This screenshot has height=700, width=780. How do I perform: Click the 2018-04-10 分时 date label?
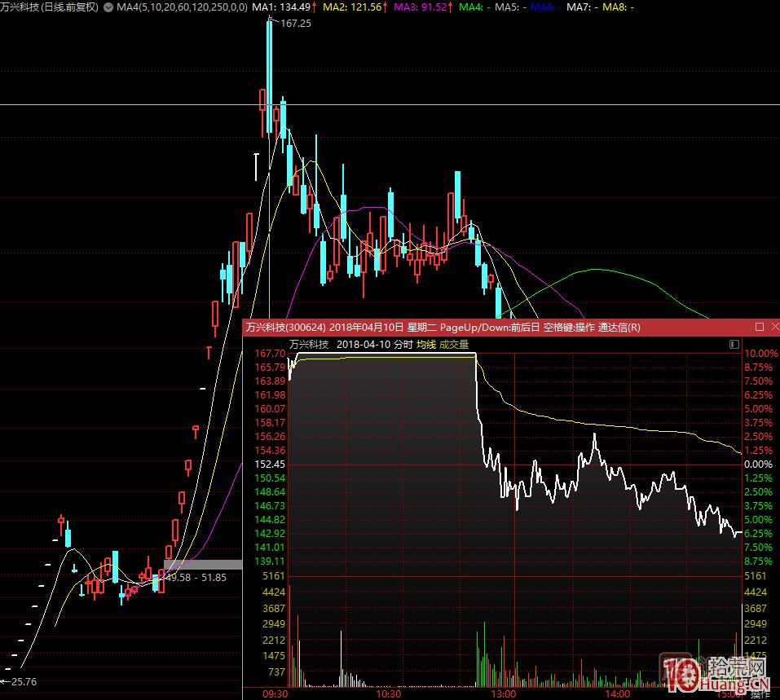point(375,345)
